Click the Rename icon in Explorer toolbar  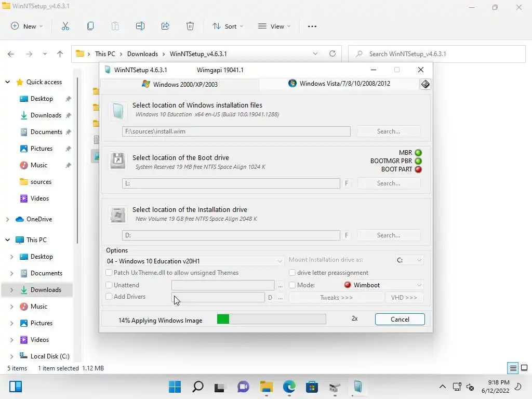140,26
